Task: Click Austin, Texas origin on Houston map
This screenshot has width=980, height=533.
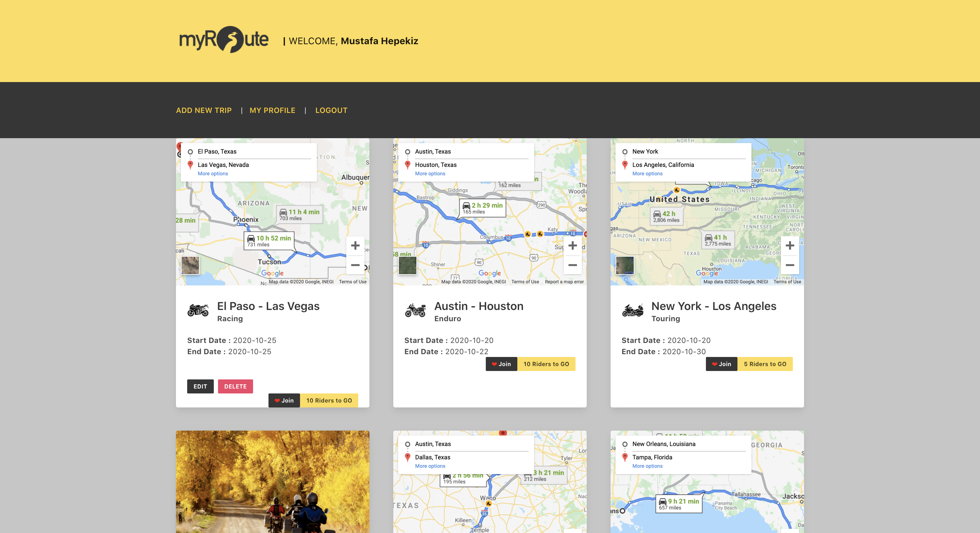Action: (x=433, y=151)
